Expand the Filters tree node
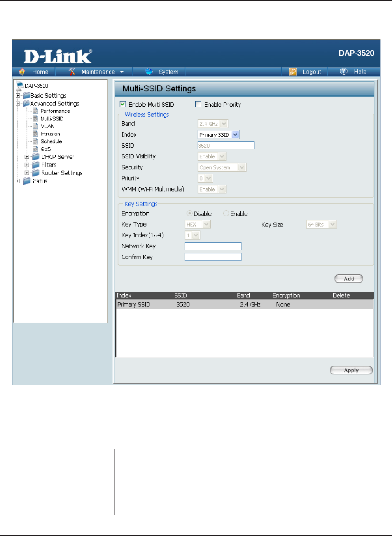The width and height of the screenshot is (392, 536). pyautogui.click(x=27, y=165)
